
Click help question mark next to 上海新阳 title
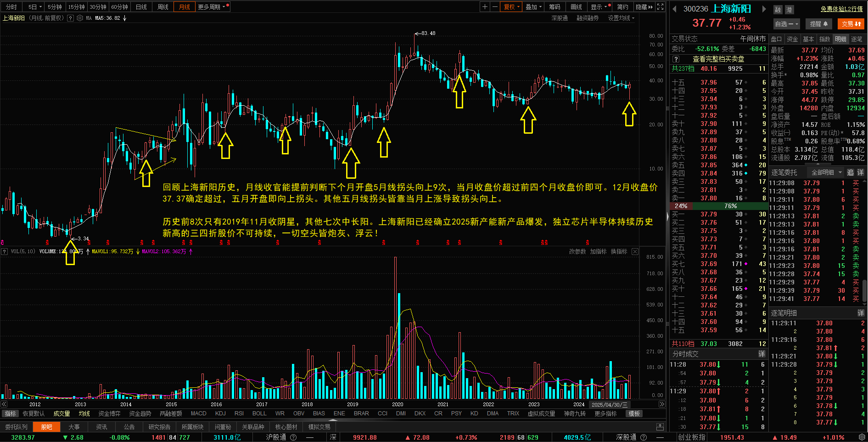click(x=70, y=18)
